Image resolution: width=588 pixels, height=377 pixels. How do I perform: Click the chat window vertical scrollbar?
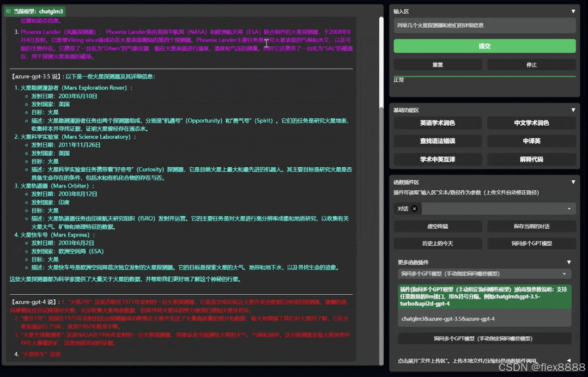pos(381,191)
